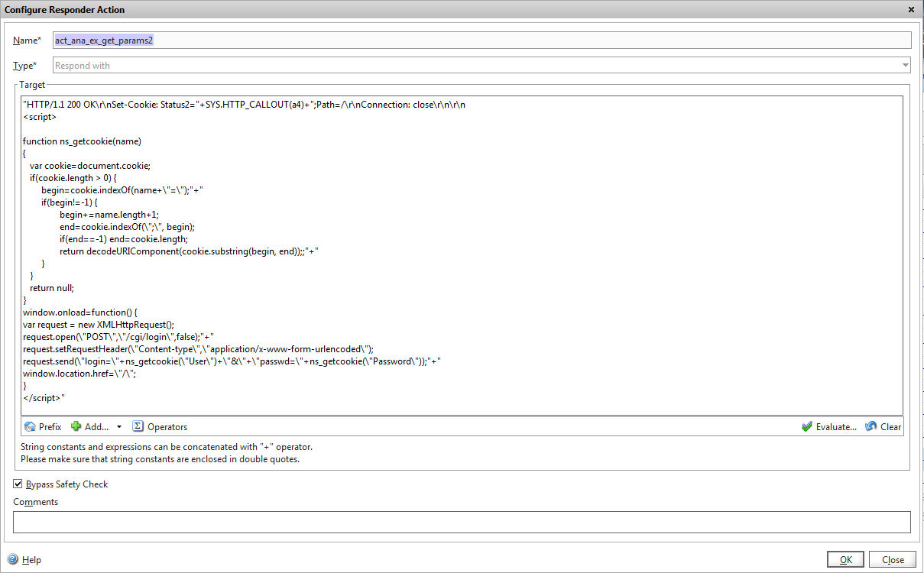Screen dimensions: 924x573
Task: Open the Operators sigma tool
Action: [138, 427]
